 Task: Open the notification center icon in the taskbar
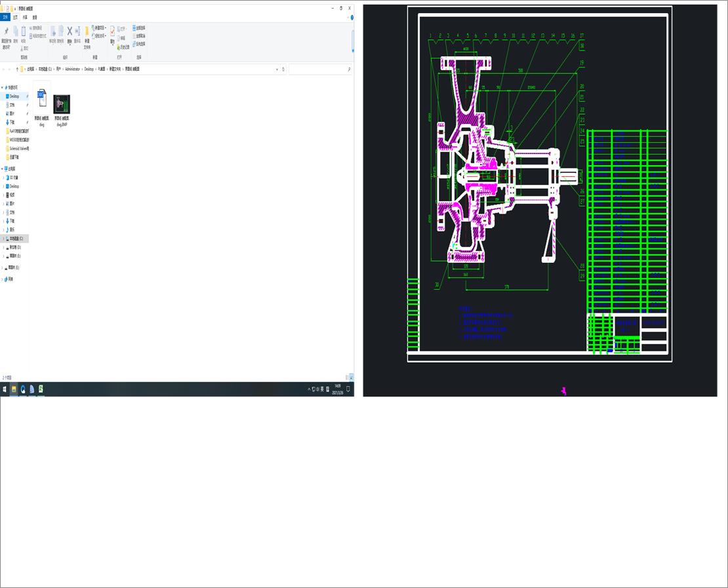click(348, 389)
